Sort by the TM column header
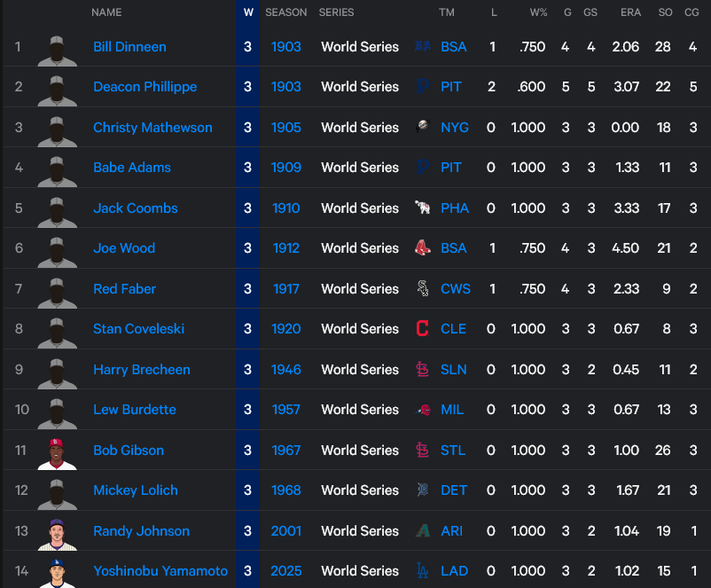711x588 pixels. click(447, 12)
